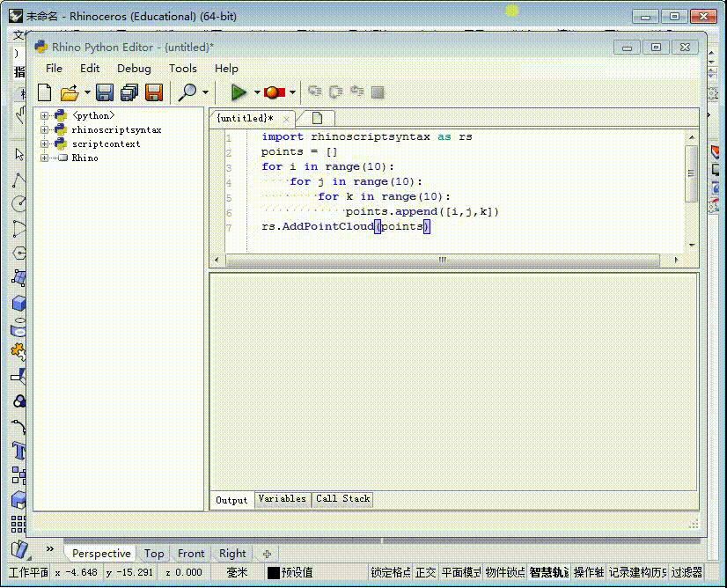Save the script with the single floppy icon
Viewport: 727px width, 588px height.
[105, 92]
